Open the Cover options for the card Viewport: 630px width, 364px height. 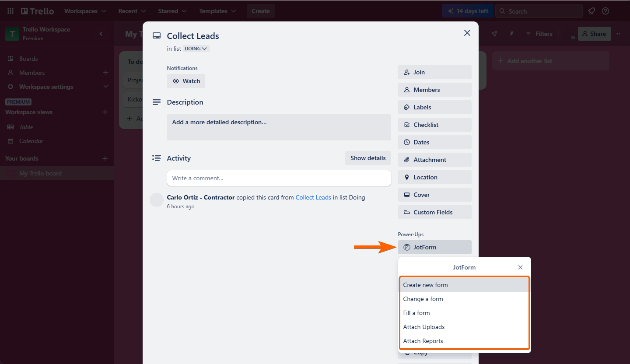434,195
